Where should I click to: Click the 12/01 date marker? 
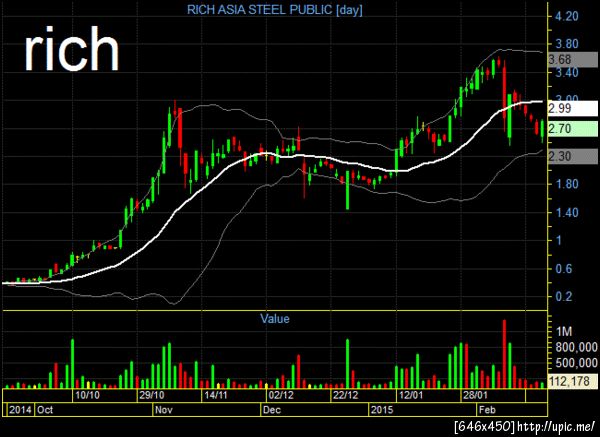pos(410,395)
